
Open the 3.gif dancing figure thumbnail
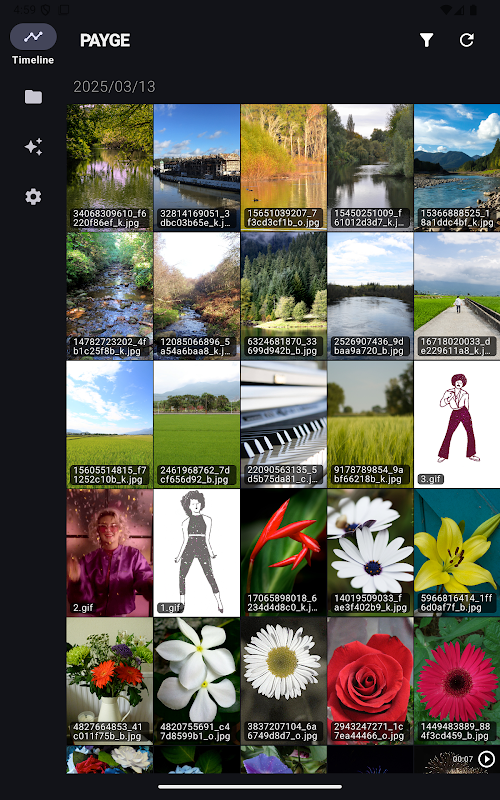click(457, 424)
